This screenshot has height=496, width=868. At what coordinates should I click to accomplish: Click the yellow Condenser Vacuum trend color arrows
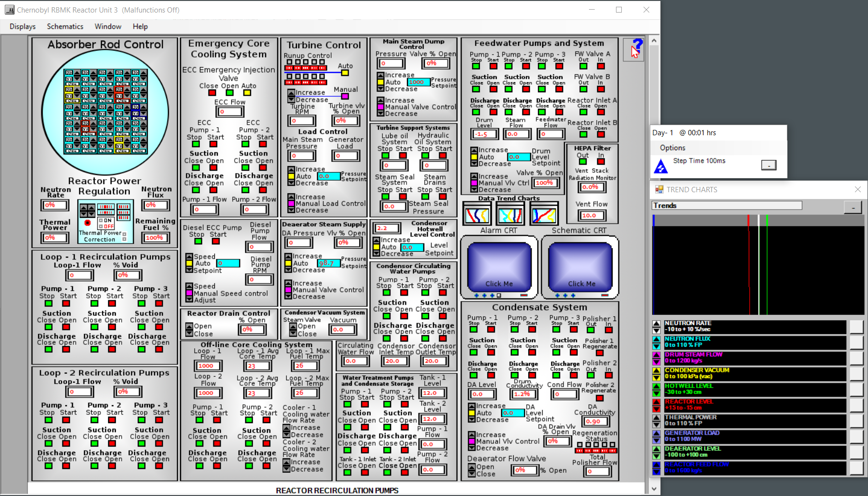656,374
